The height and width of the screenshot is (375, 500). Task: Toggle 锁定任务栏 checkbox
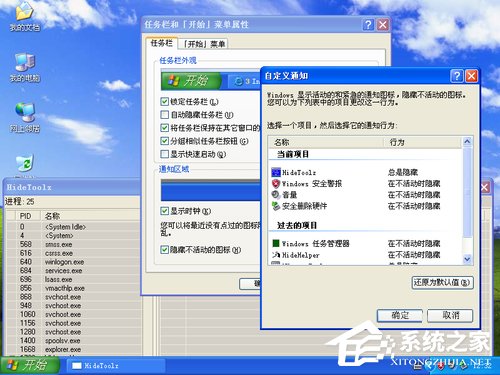click(x=164, y=101)
